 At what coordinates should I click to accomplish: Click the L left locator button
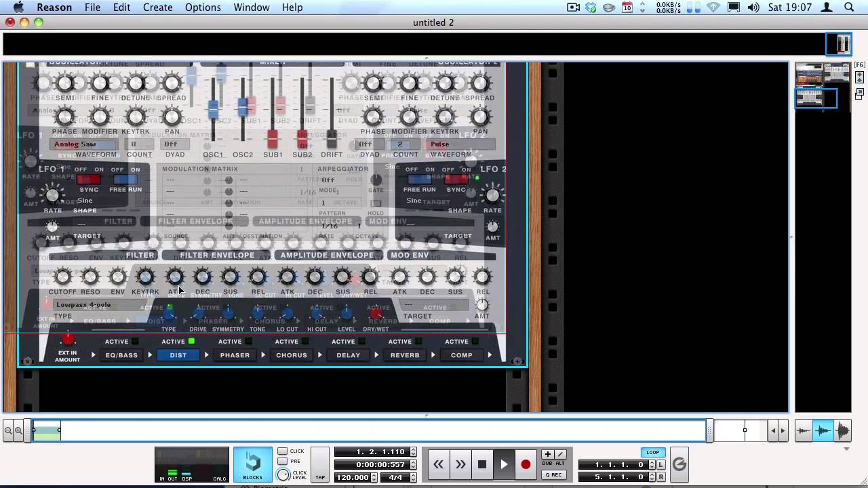[x=662, y=465]
